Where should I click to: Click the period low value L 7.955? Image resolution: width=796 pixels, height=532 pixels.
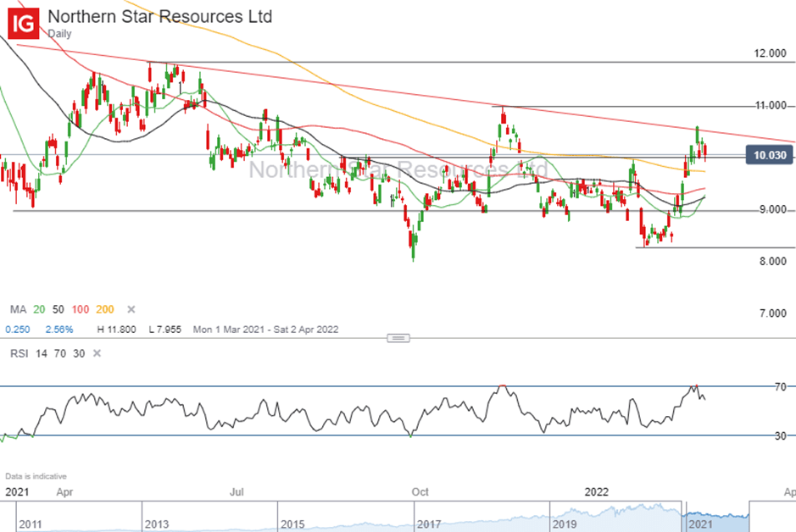[x=165, y=330]
